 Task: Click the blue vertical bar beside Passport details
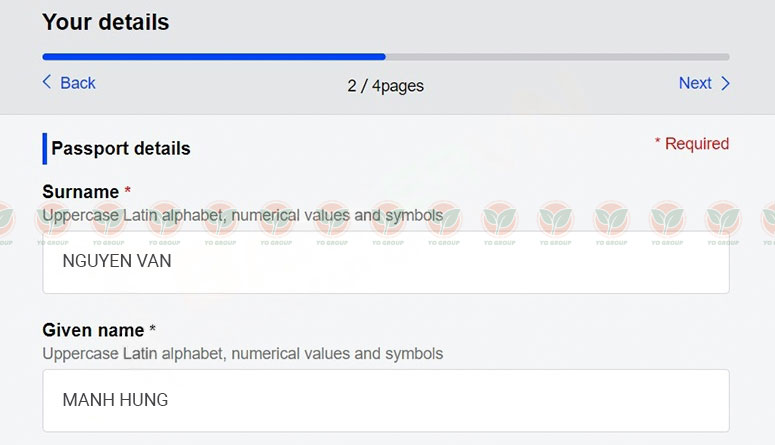click(44, 148)
